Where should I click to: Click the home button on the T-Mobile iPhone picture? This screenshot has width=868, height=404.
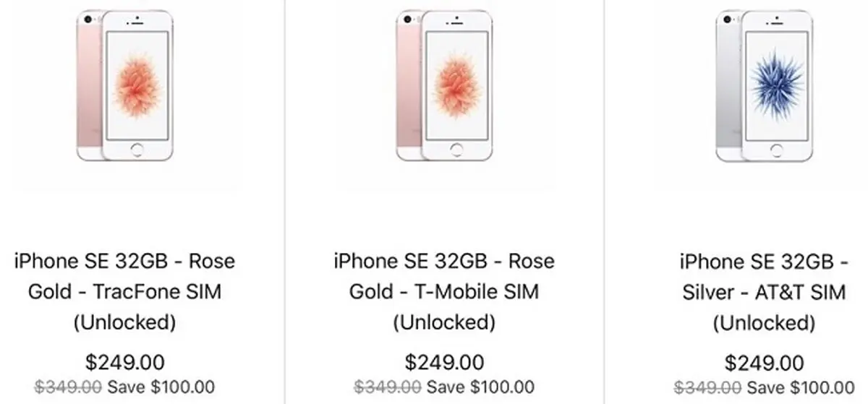tap(457, 150)
